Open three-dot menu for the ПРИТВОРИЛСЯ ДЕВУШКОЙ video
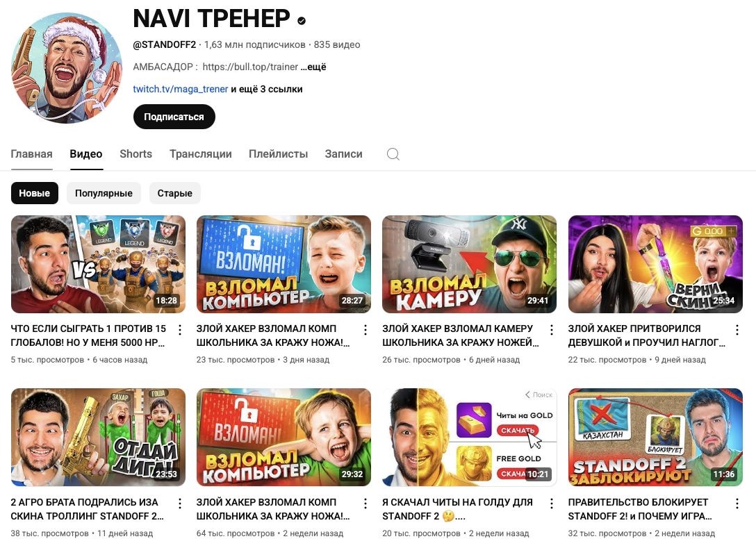 tap(737, 330)
